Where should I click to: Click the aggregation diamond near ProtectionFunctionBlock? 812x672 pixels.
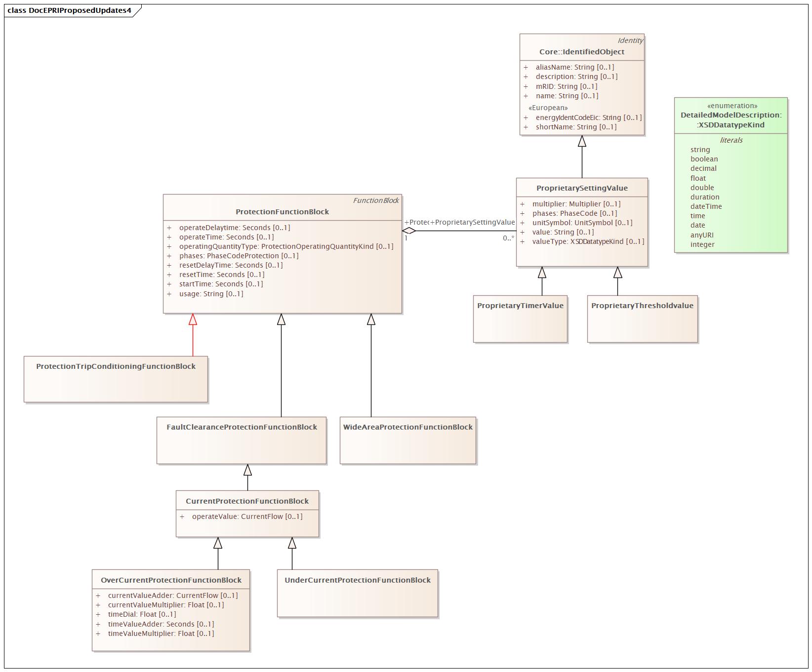tap(408, 231)
